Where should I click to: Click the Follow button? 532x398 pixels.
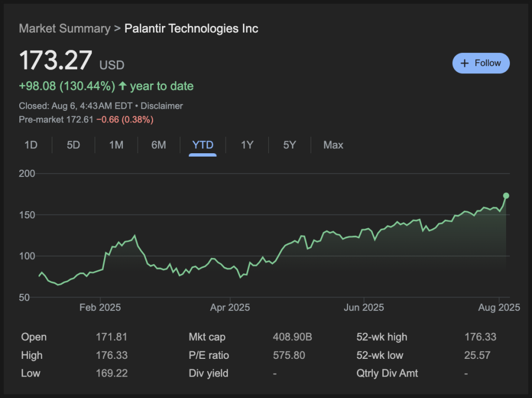(x=481, y=63)
